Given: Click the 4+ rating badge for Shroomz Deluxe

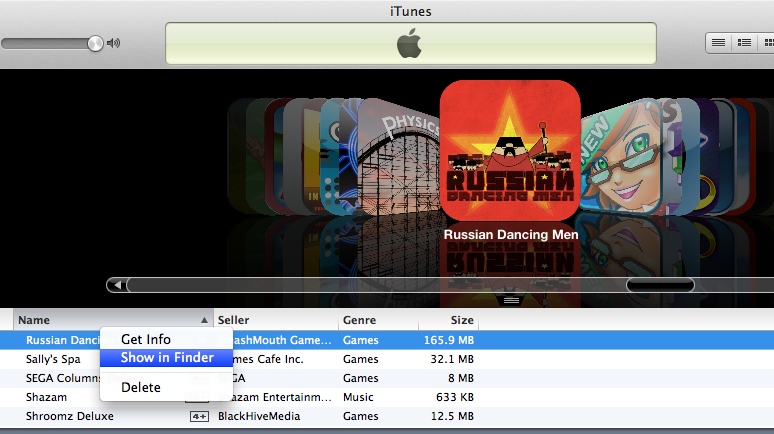Looking at the screenshot, I should point(199,416).
